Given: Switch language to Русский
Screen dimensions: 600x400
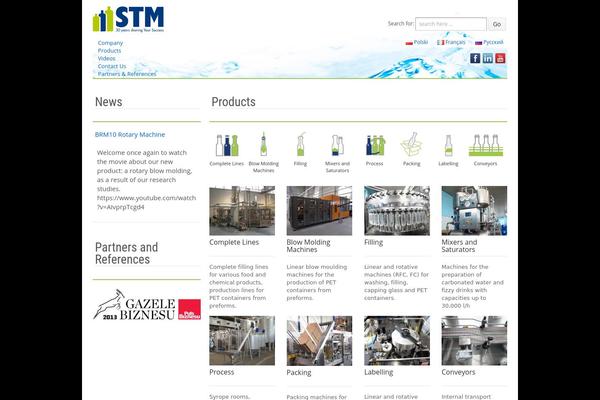Looking at the screenshot, I should 489,42.
